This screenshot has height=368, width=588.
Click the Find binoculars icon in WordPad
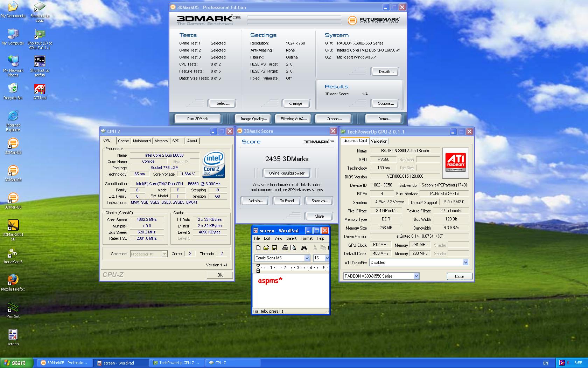click(x=304, y=248)
